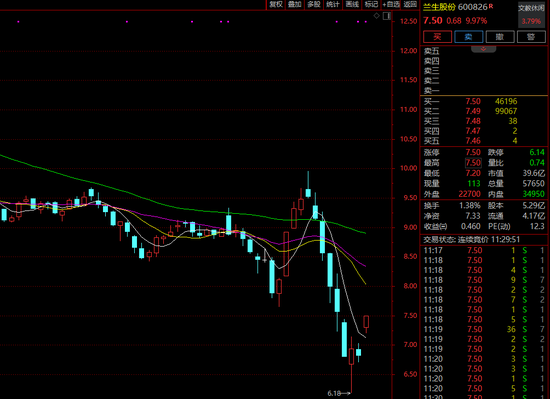Screen dimensions: 550x399
Task: Toggle the side panel layout icon
Action: 387,15
